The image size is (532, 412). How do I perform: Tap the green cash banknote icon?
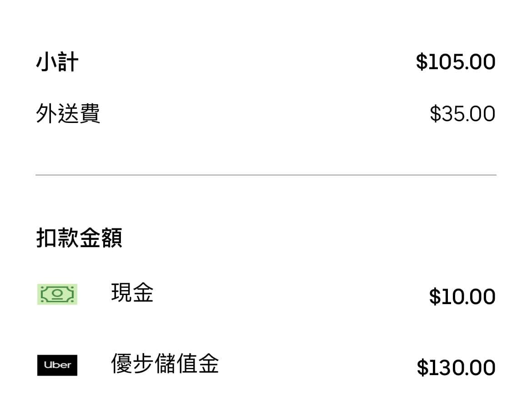click(x=57, y=294)
